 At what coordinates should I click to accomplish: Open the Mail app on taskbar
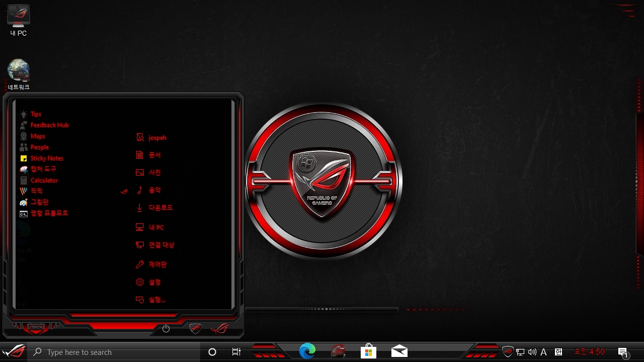click(x=399, y=351)
